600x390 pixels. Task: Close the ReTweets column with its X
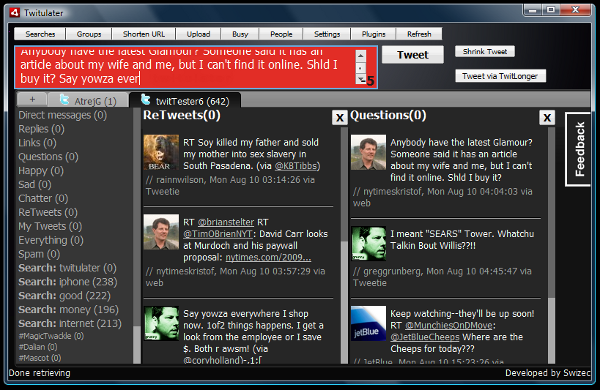pyautogui.click(x=340, y=117)
